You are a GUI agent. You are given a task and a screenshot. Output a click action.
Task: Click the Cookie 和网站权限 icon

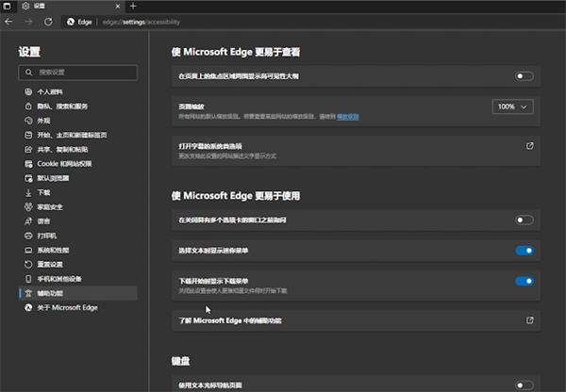28,164
